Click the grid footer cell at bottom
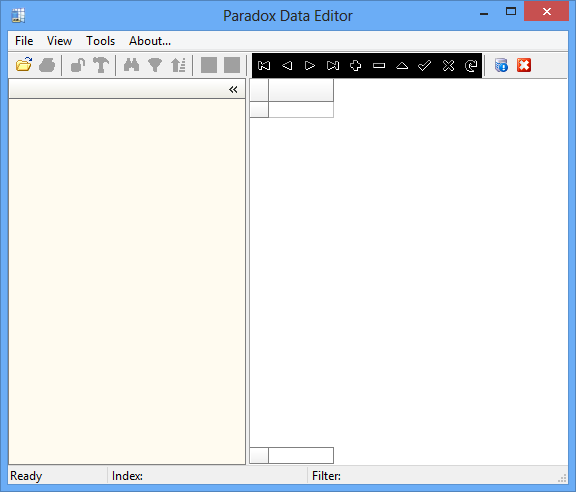Viewport: 576px width, 492px height. coord(301,455)
